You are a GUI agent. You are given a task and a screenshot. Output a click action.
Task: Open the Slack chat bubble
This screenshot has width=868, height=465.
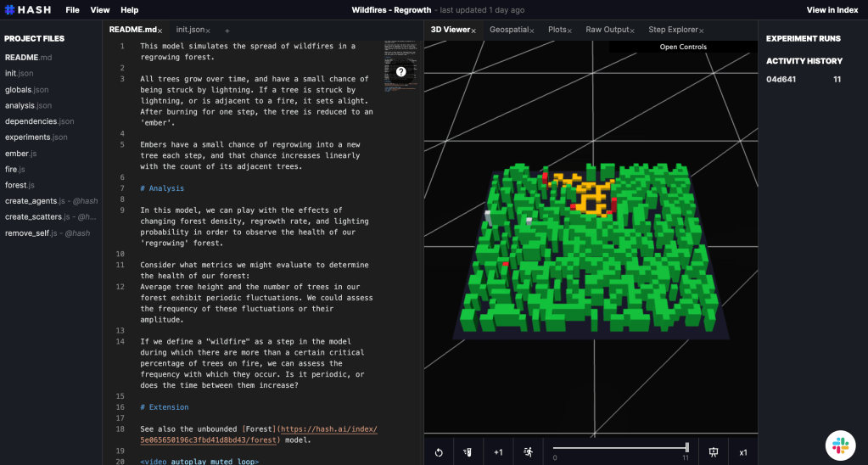point(841,445)
